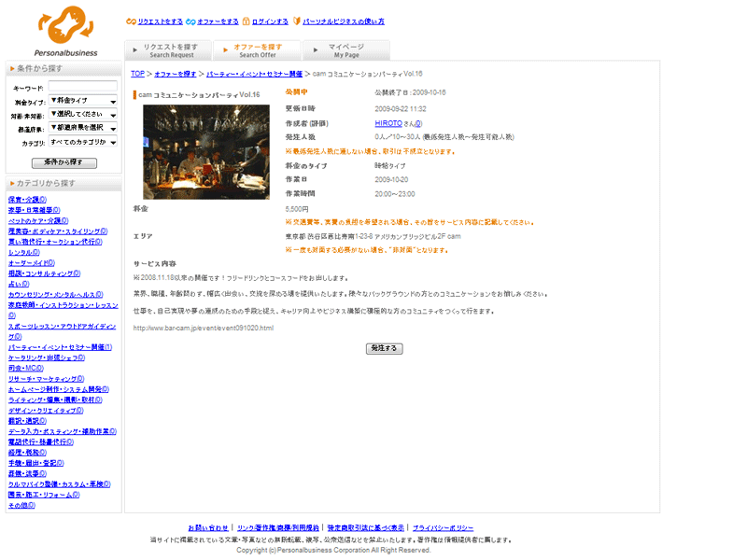Open the 都道府県を選択 prefecture dropdown

tap(83, 128)
